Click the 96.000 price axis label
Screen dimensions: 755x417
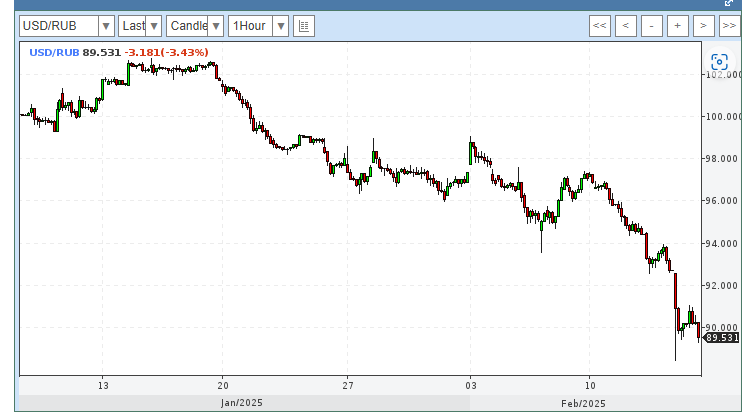721,200
